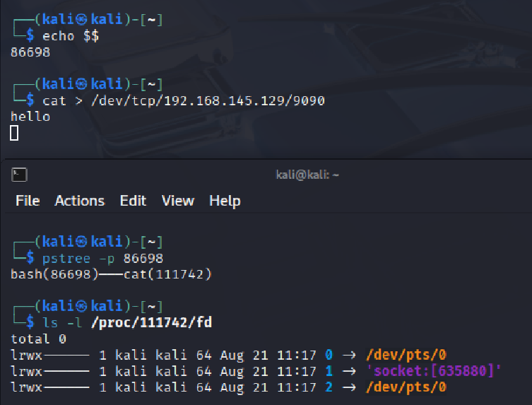Open the Edit menu
This screenshot has width=532, height=405.
point(133,201)
